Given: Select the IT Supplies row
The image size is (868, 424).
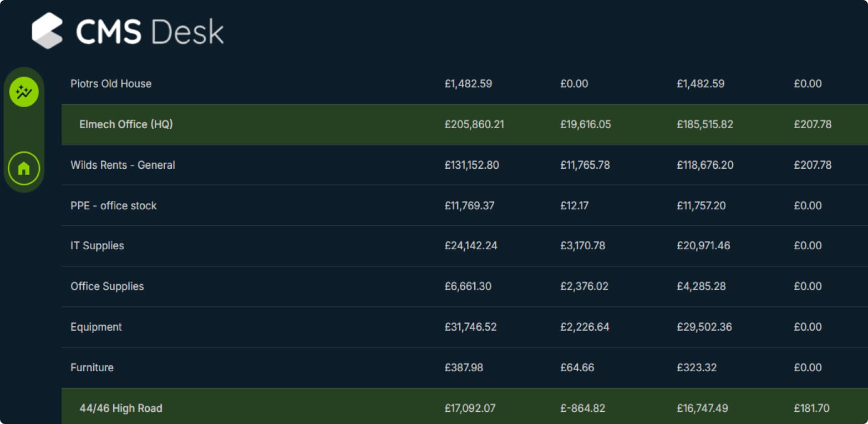Looking at the screenshot, I should (x=97, y=245).
